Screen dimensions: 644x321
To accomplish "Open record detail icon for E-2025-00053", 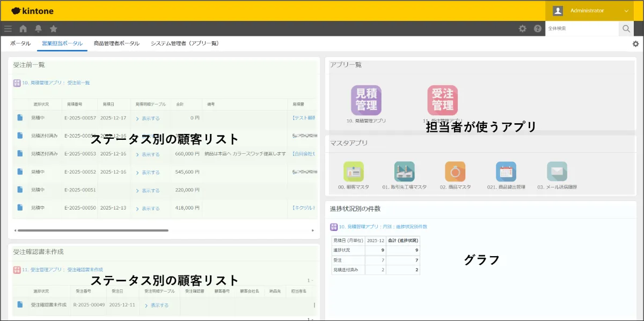I will pos(20,154).
